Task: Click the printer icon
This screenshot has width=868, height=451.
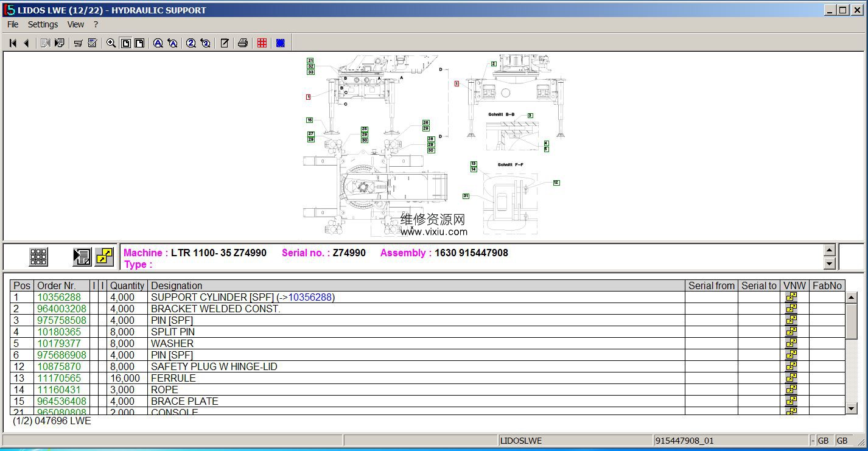Action: click(x=243, y=43)
